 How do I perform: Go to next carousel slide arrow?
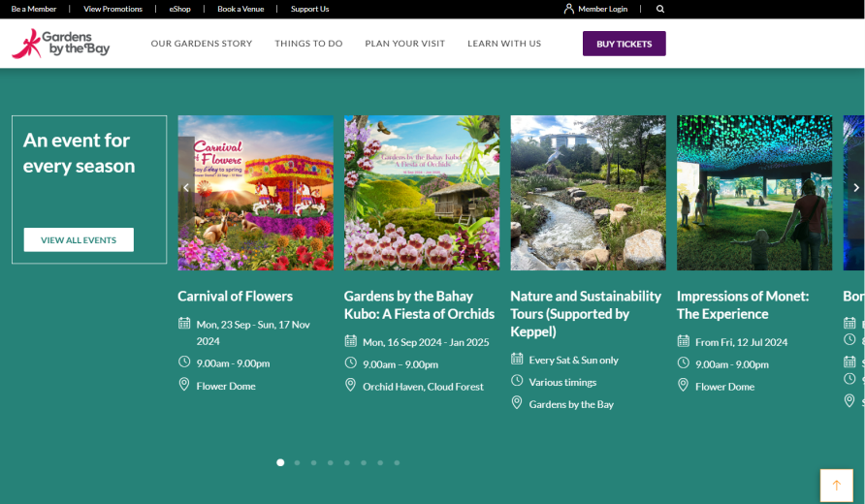[x=856, y=187]
